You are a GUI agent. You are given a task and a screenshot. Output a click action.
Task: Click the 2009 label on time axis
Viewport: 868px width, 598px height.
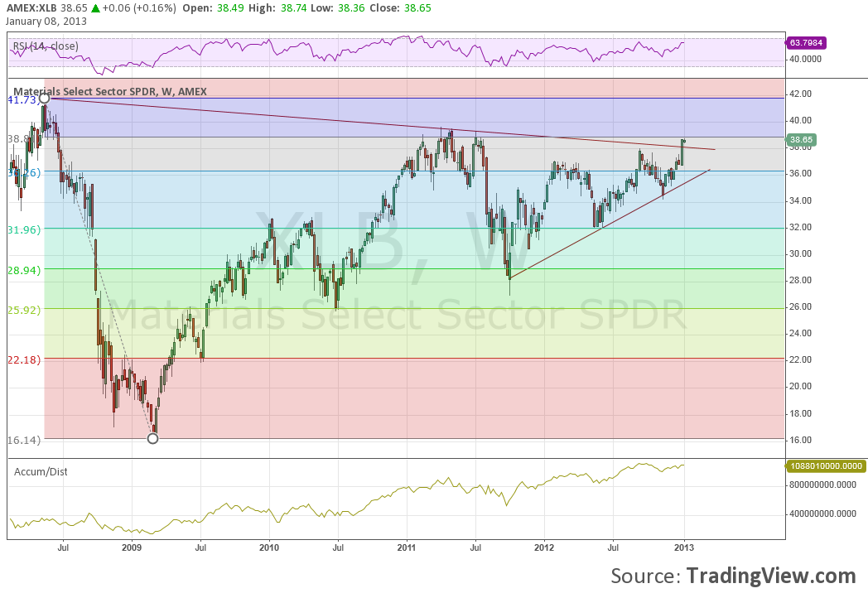132,547
